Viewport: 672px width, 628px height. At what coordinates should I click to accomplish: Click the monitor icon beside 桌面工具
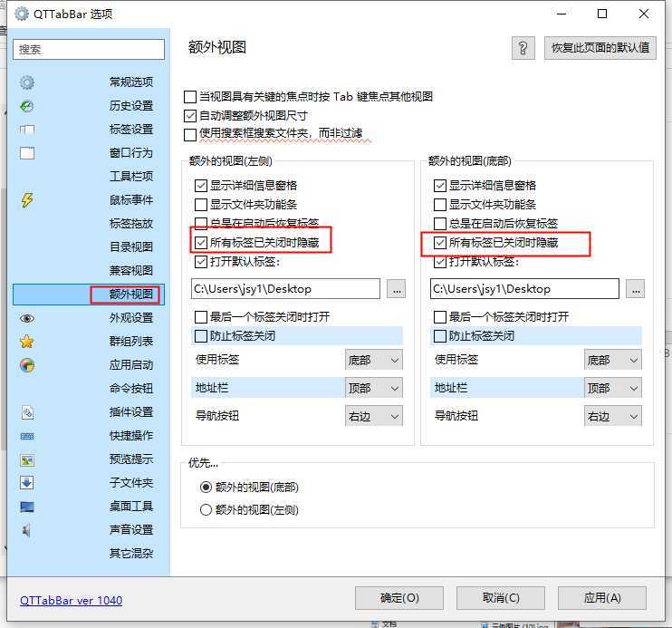[27, 507]
